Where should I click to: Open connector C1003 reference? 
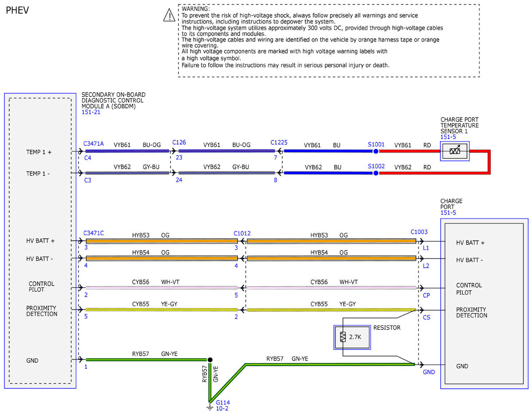pyautogui.click(x=419, y=231)
